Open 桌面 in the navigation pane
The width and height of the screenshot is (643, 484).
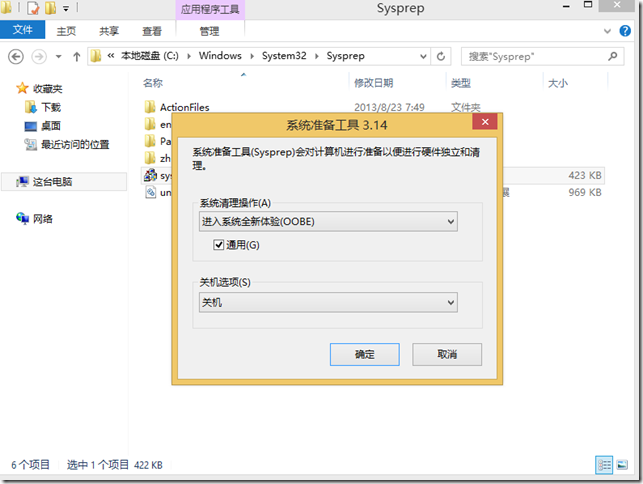coord(51,126)
